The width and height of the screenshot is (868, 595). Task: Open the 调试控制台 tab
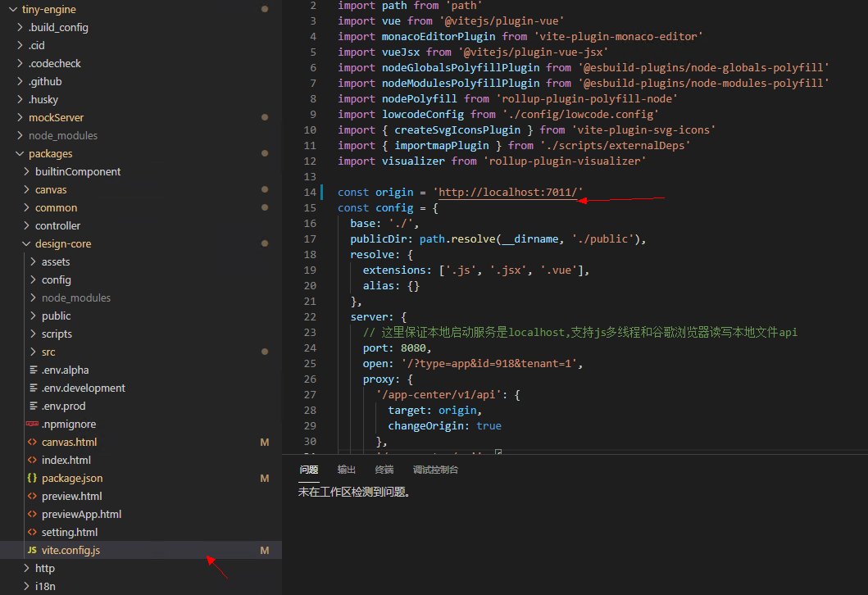[435, 470]
